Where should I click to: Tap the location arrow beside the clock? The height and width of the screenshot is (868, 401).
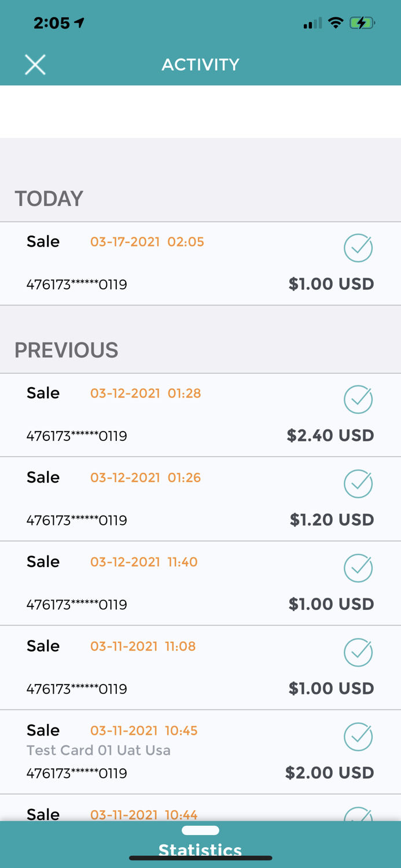(x=78, y=22)
